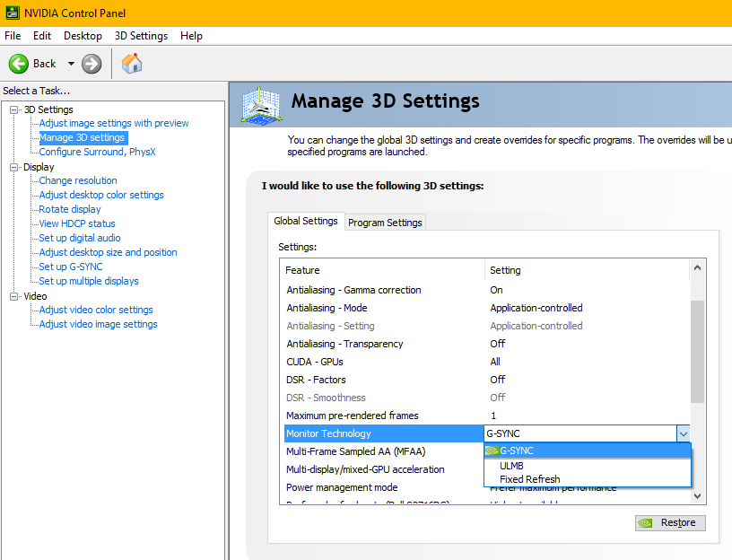Click the Setting column header

(588, 270)
